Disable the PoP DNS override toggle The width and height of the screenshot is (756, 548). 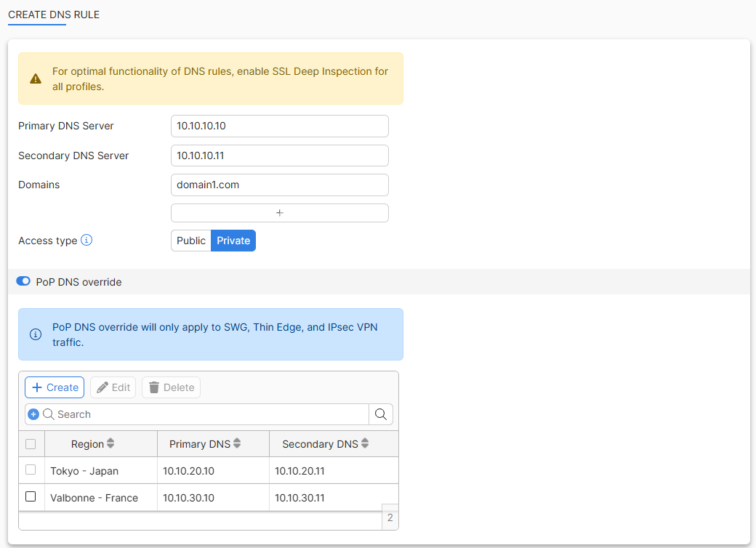pos(23,281)
